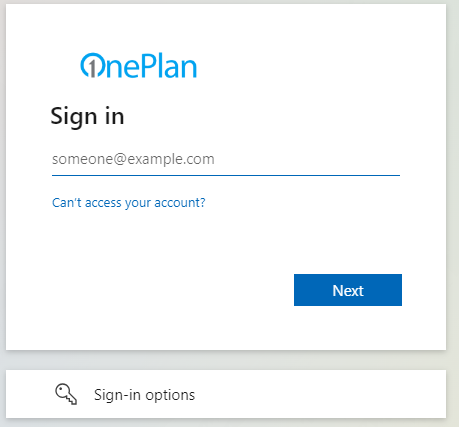The height and width of the screenshot is (427, 459).
Task: Click the word Next on the button
Action: (348, 291)
